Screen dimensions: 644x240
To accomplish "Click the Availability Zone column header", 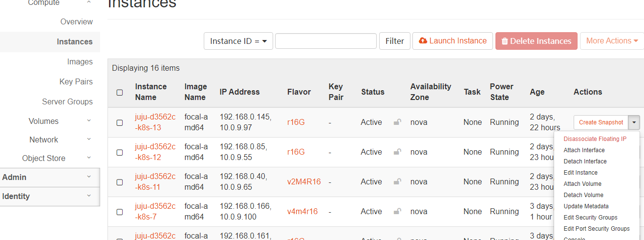I will coord(431,92).
